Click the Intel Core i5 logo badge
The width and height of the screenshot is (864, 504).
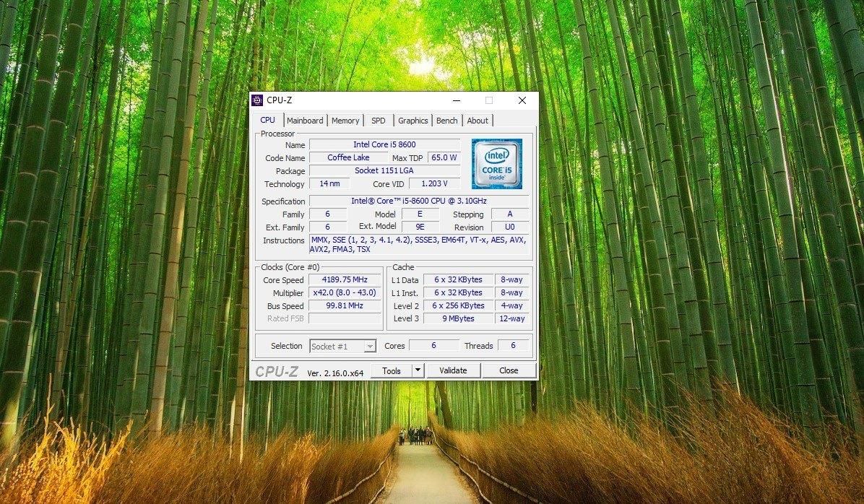(496, 164)
